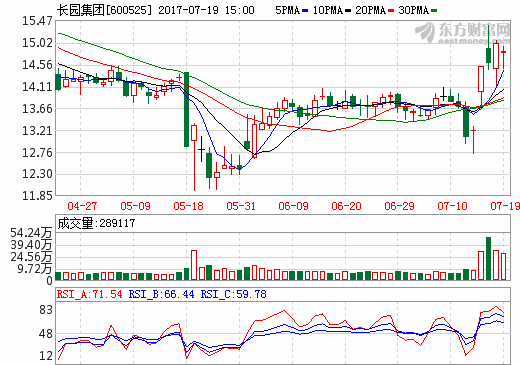Click the large green candlestick at 05-18
The width and height of the screenshot is (520, 365).
pos(186,109)
